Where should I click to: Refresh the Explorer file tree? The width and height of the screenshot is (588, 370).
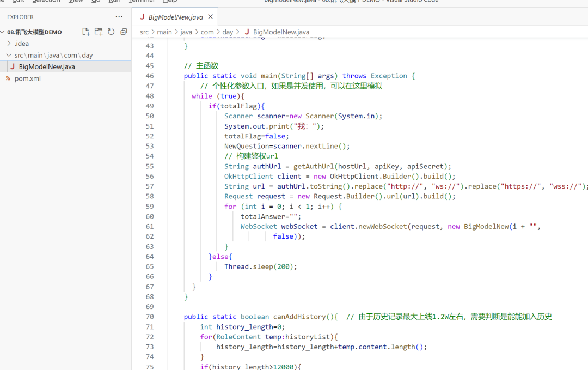(x=111, y=32)
